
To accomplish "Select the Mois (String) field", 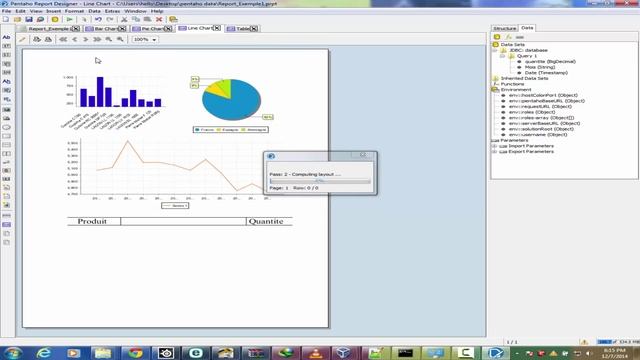I will (x=540, y=67).
